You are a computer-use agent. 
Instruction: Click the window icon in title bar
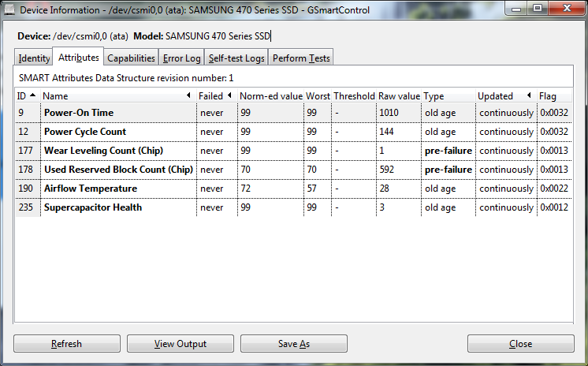tap(9, 9)
